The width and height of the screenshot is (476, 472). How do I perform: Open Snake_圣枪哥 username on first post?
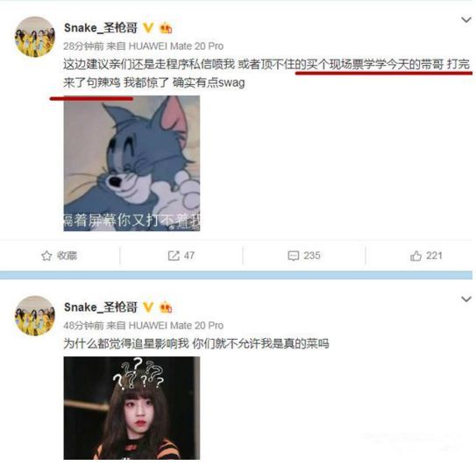point(101,28)
